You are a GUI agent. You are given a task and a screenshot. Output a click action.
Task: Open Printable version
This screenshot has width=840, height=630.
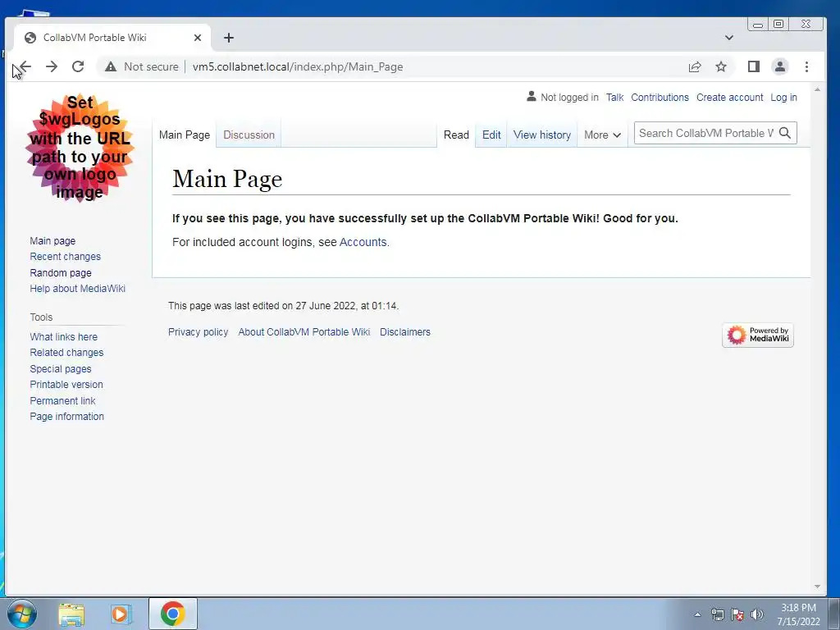tap(66, 385)
